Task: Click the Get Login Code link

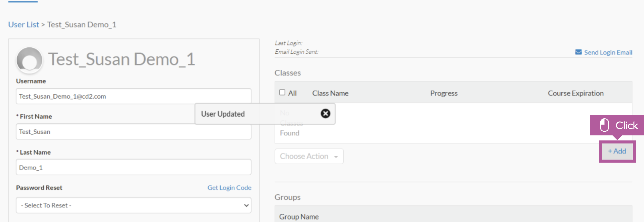Action: coord(229,188)
